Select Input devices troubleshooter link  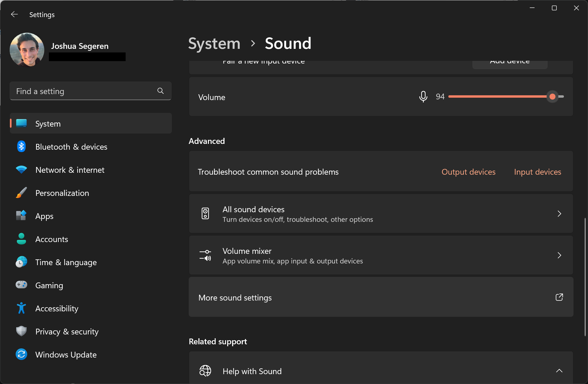pyautogui.click(x=538, y=172)
